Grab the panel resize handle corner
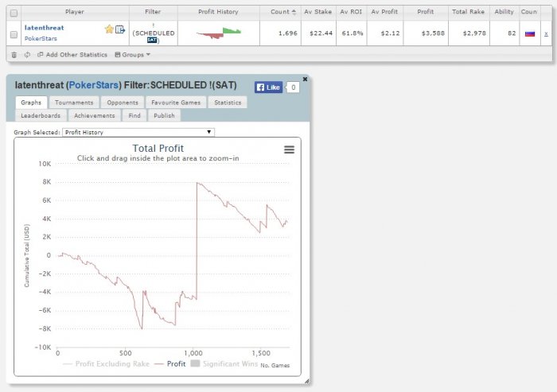 pos(307,382)
